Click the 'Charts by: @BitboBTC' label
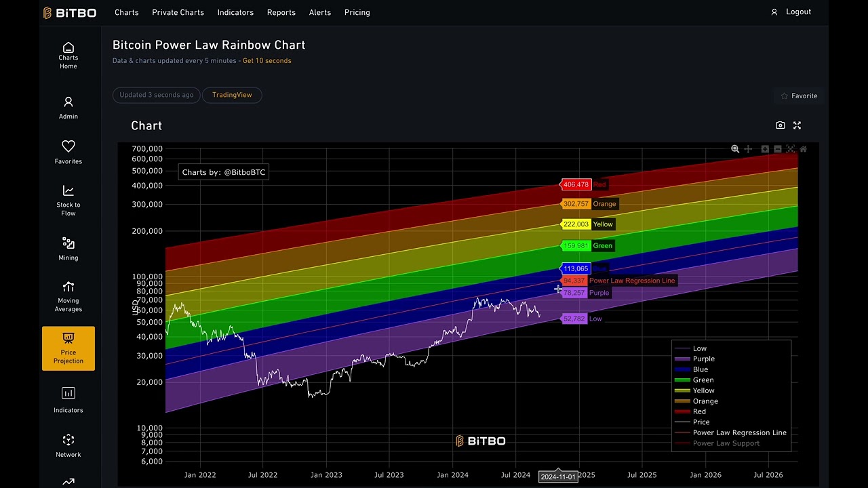Viewport: 868px width, 488px height. 224,172
